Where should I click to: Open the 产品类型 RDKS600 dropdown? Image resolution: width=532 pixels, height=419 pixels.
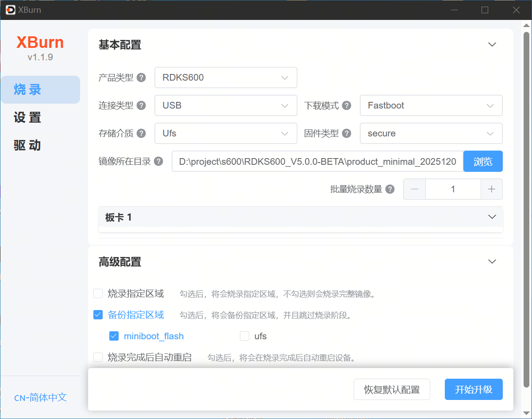click(226, 78)
